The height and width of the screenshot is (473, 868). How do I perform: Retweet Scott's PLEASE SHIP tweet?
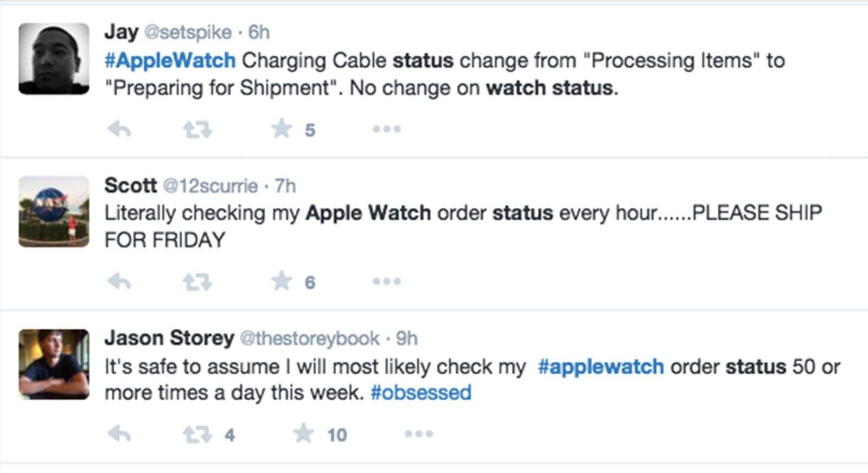pyautogui.click(x=197, y=282)
